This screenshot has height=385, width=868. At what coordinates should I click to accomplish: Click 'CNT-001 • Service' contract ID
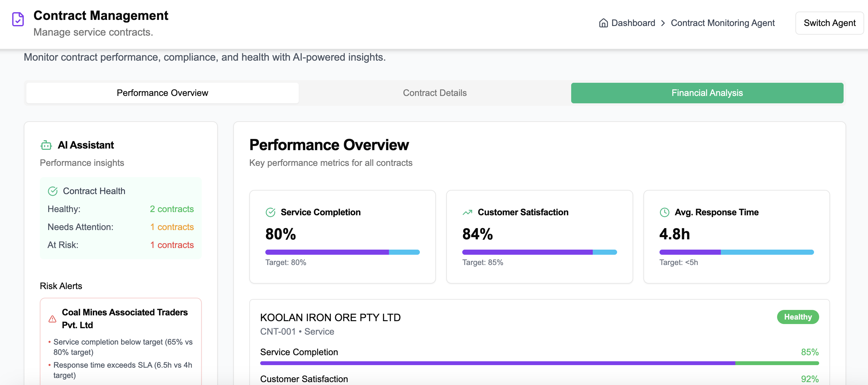(x=297, y=332)
